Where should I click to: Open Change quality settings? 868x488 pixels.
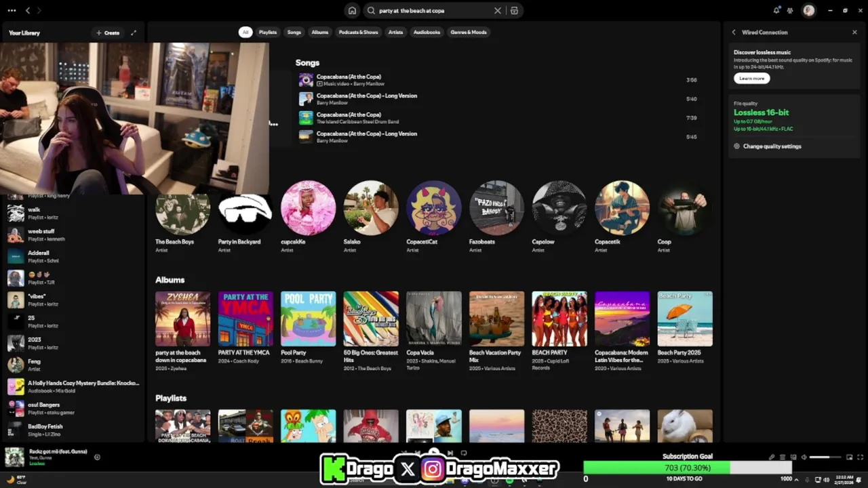pyautogui.click(x=768, y=146)
